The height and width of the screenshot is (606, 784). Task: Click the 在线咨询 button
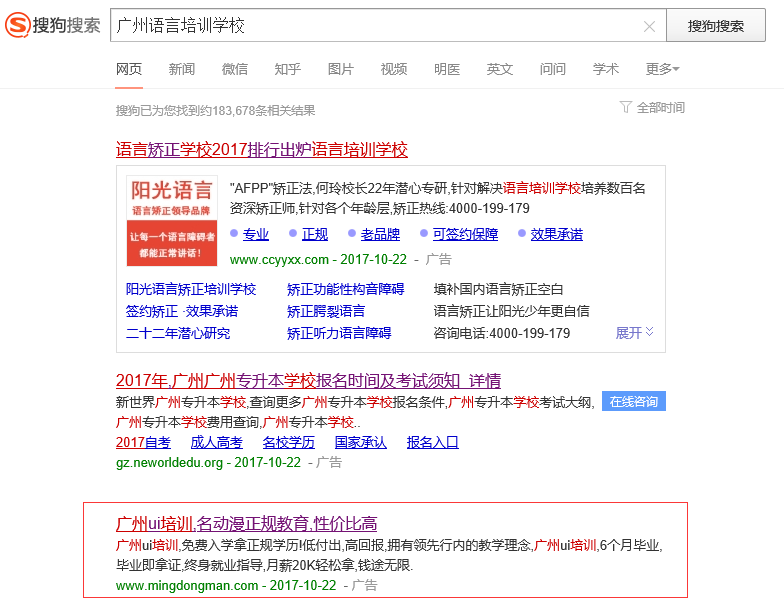coord(634,402)
